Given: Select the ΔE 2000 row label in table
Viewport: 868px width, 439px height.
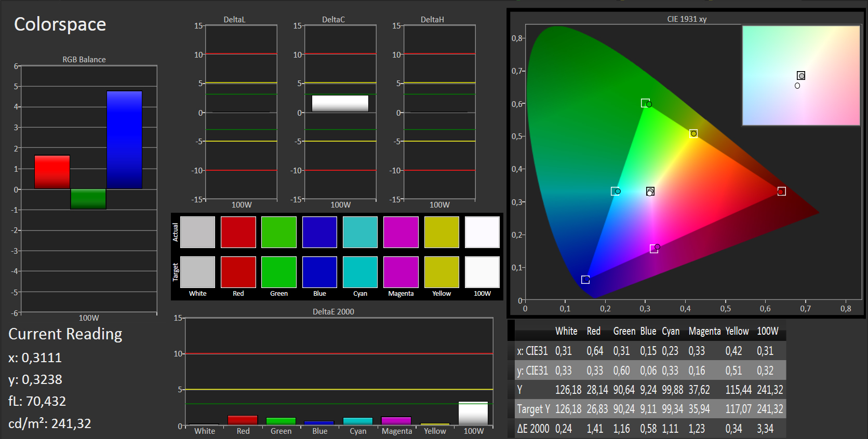Looking at the screenshot, I should coord(533,429).
